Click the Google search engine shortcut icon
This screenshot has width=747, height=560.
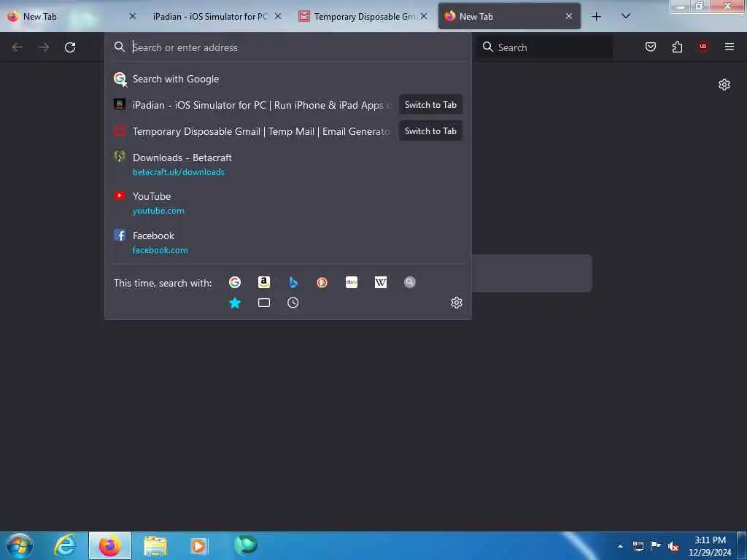click(235, 282)
